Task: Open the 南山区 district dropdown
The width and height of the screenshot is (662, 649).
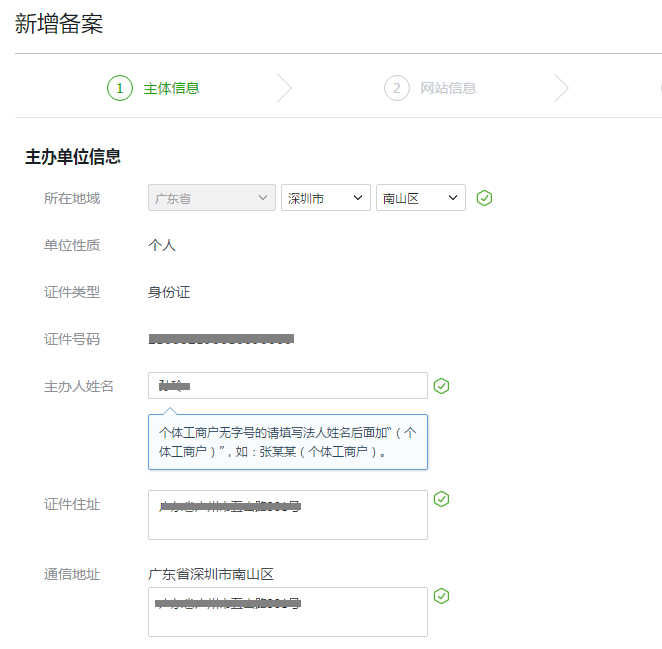Action: [x=420, y=198]
